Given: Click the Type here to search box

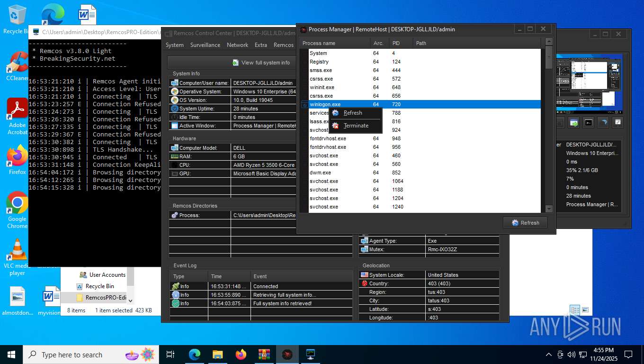Looking at the screenshot, I should tap(90, 355).
